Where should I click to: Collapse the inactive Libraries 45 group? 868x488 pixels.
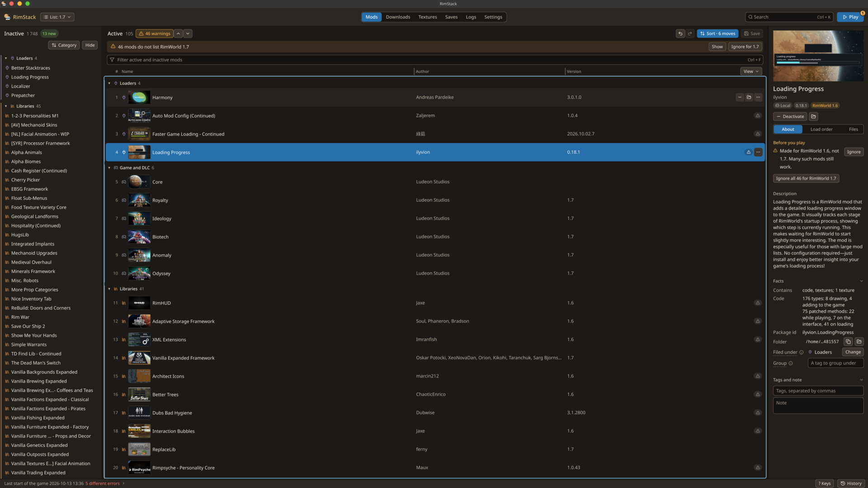(6, 106)
